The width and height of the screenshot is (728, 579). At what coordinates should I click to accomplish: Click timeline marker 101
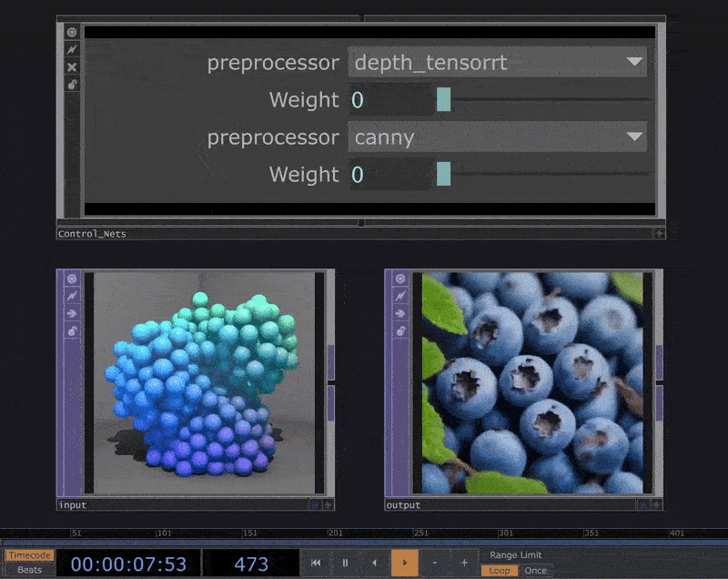coord(164,533)
